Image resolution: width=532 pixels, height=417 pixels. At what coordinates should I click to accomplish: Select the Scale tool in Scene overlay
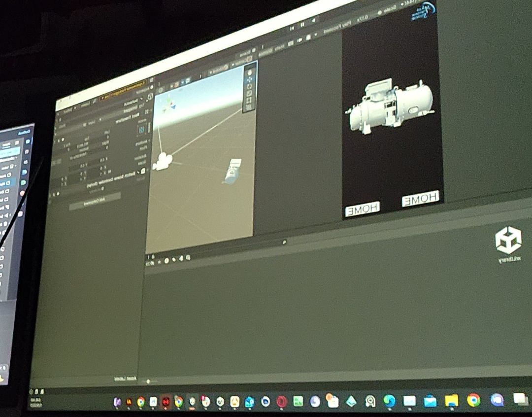[x=249, y=93]
